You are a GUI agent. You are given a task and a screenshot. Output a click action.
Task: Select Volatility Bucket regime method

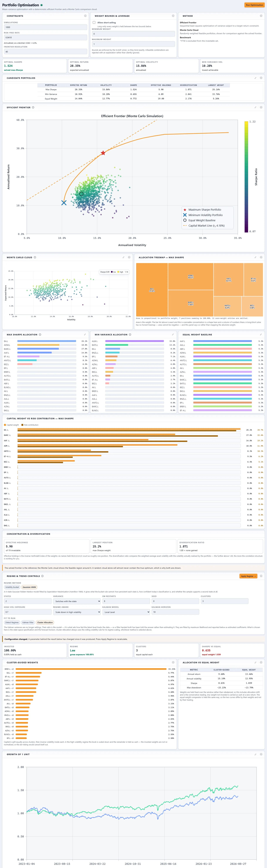coord(12,587)
